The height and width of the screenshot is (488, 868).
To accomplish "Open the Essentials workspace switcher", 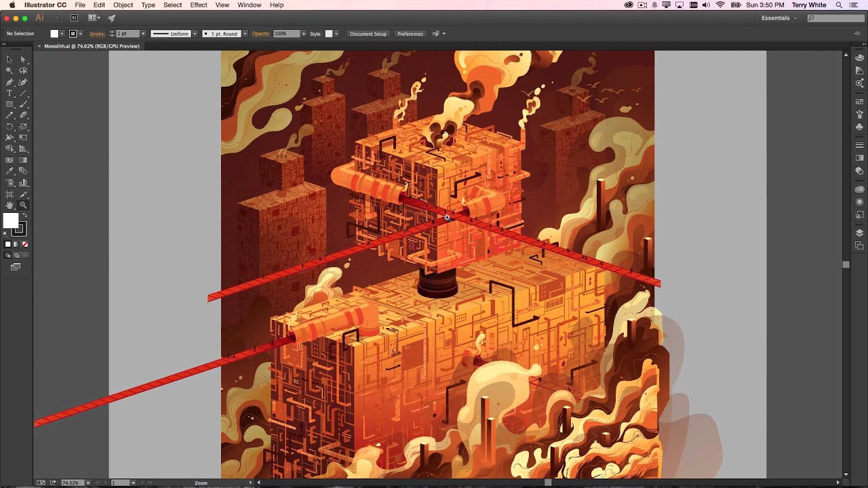I will (779, 18).
